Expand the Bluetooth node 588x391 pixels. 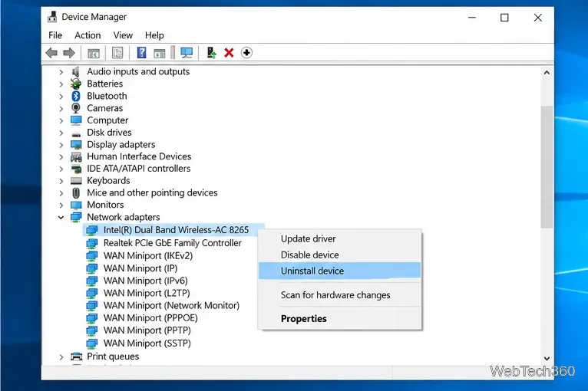[x=61, y=97]
